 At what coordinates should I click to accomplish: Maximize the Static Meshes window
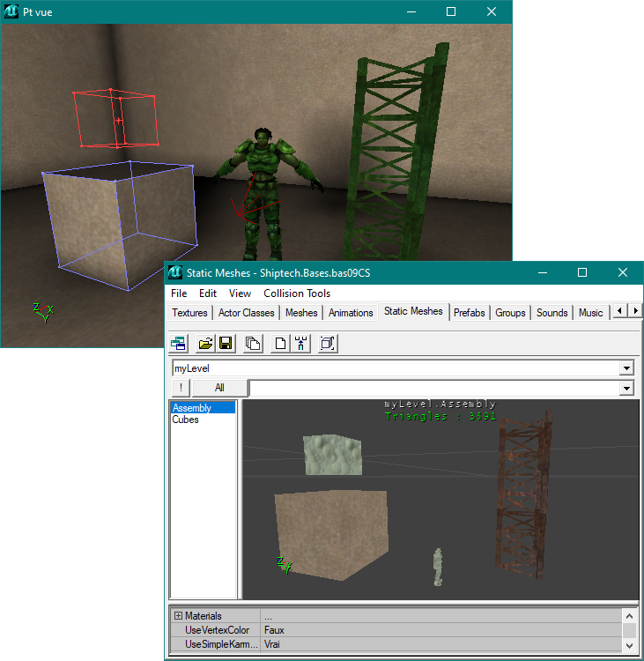[582, 272]
